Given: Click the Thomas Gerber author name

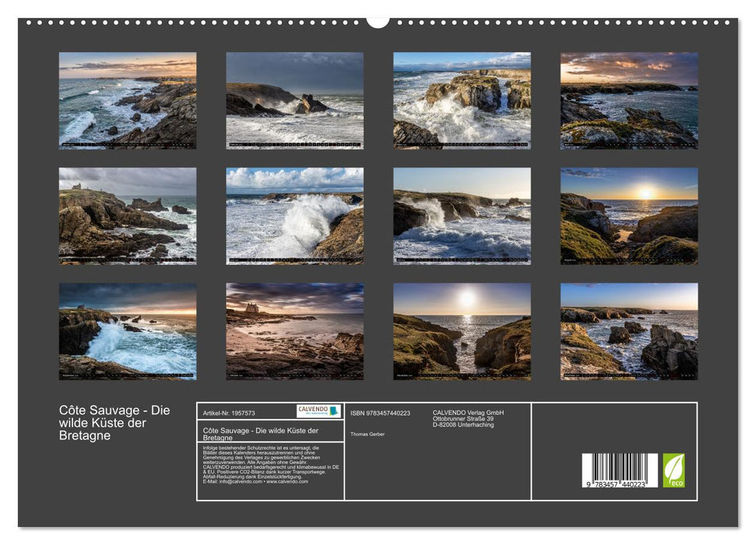Looking at the screenshot, I should click(x=367, y=433).
